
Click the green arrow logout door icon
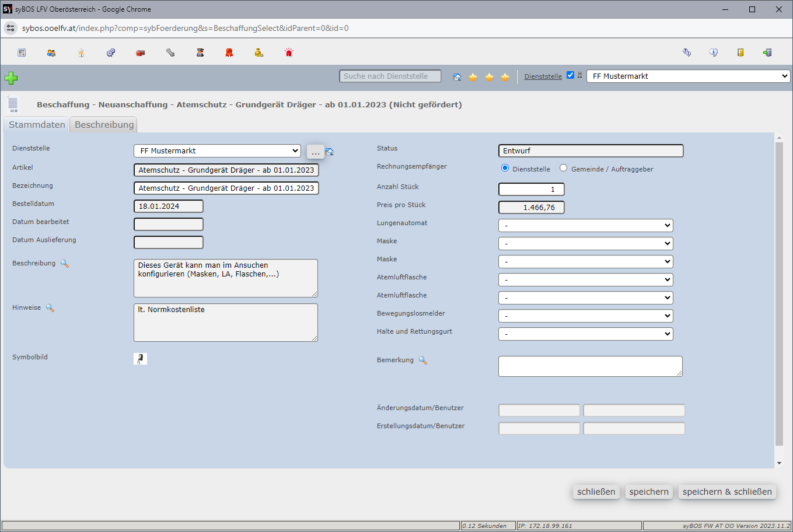click(767, 52)
